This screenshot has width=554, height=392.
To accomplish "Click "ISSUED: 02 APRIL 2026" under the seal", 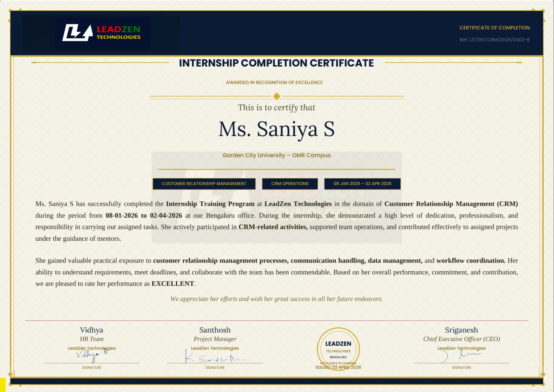I will pos(338,367).
